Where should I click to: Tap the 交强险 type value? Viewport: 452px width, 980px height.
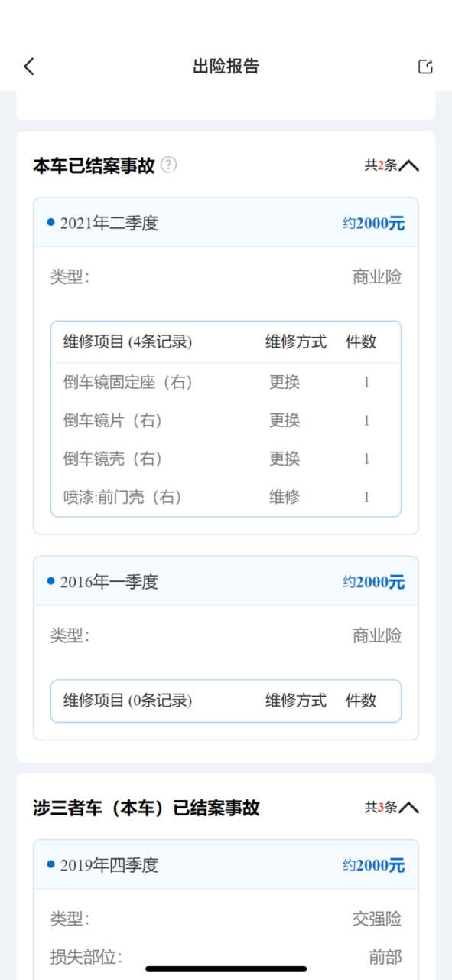[376, 919]
